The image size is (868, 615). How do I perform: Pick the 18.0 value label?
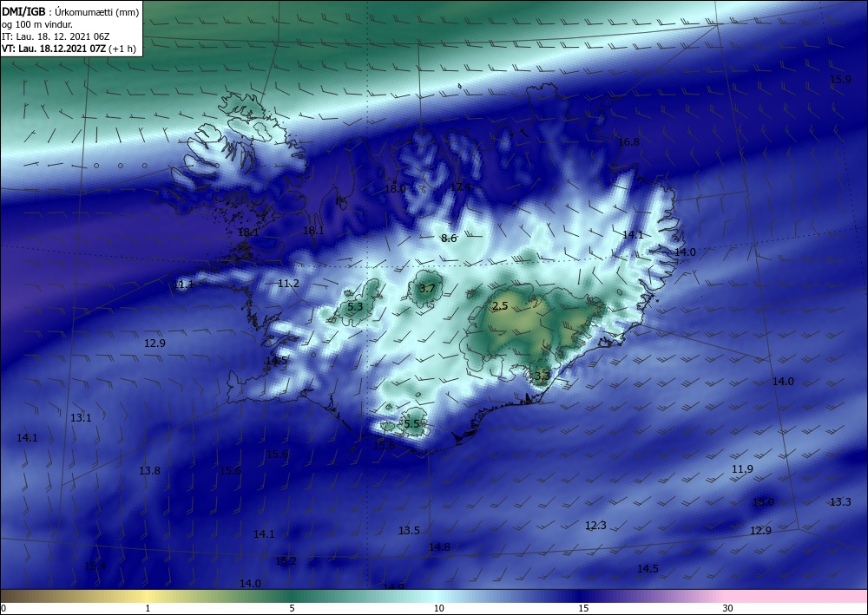click(395, 188)
